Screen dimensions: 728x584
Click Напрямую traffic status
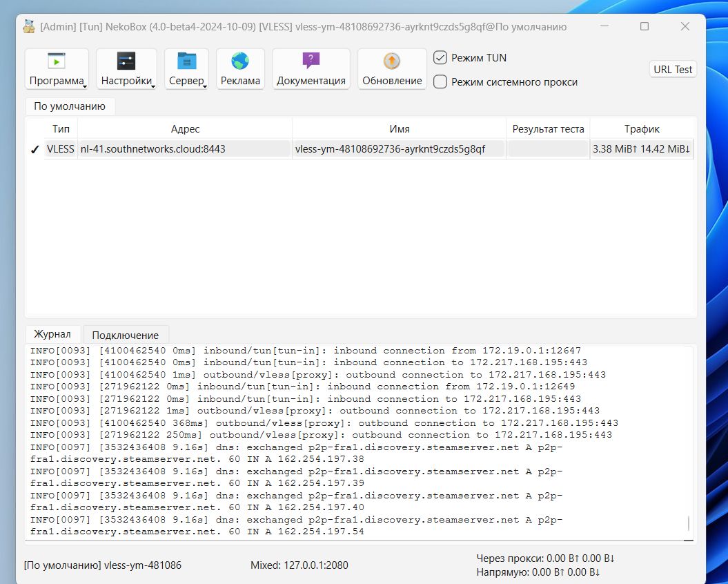pyautogui.click(x=538, y=572)
